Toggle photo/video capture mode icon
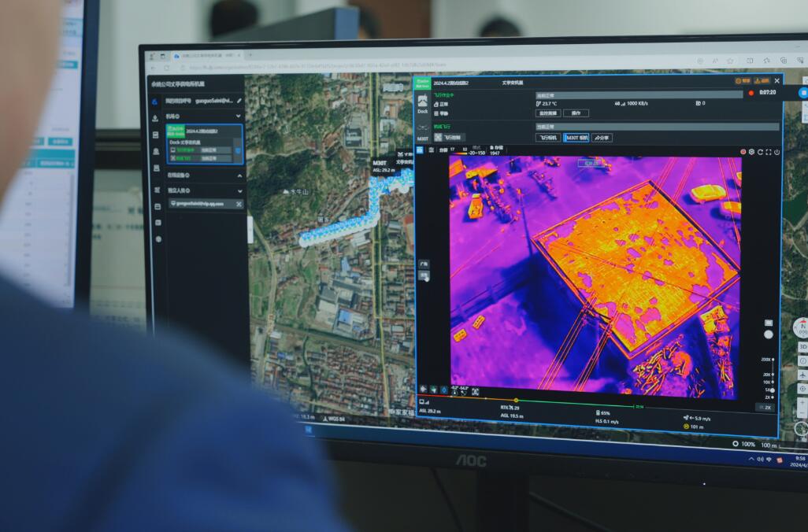Viewport: 808px width, 532px height. 769,323
